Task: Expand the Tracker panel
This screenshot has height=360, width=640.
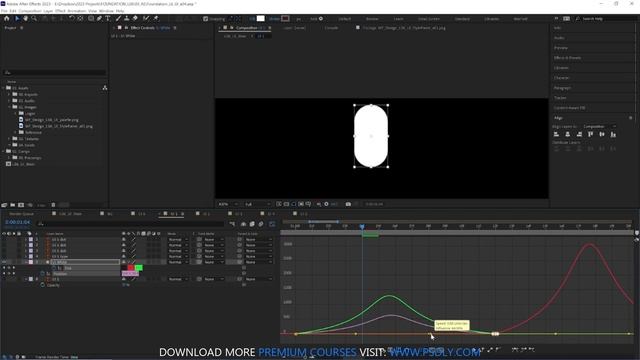Action: coord(560,98)
